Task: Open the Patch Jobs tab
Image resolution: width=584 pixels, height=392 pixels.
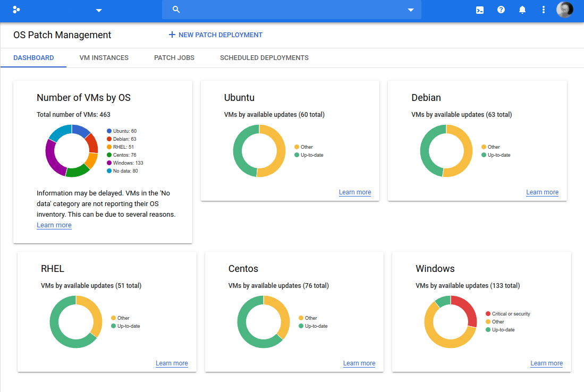Action: 174,58
